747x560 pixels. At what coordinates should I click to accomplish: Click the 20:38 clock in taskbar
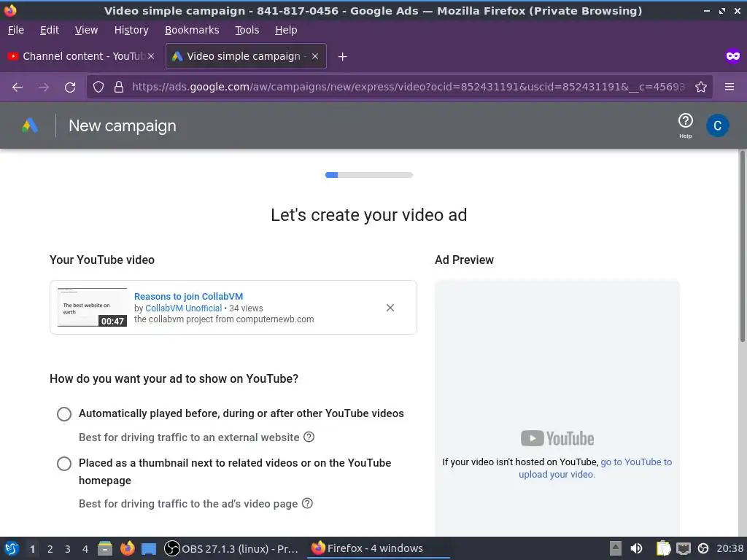pos(729,548)
